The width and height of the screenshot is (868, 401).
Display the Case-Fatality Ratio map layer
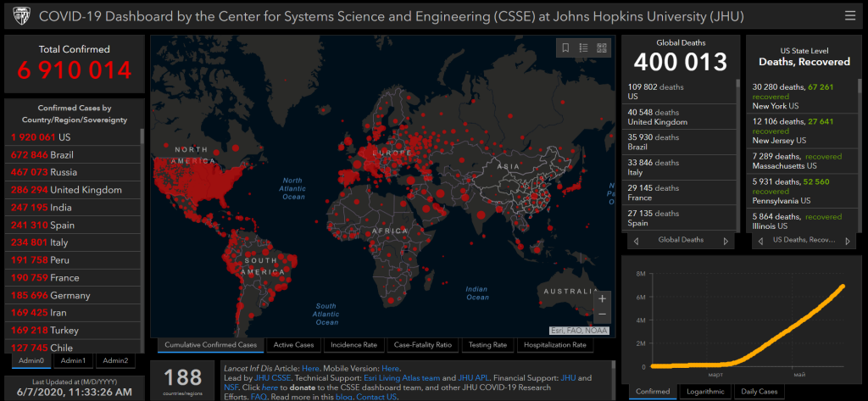click(x=424, y=345)
